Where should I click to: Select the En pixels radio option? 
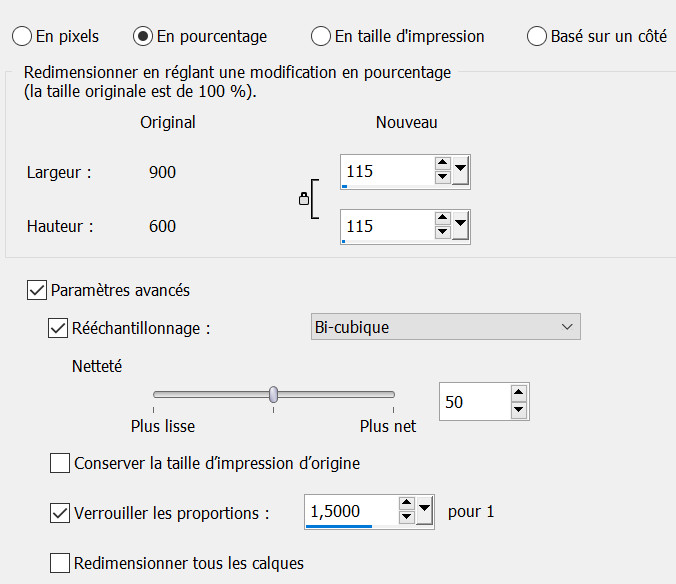22,36
